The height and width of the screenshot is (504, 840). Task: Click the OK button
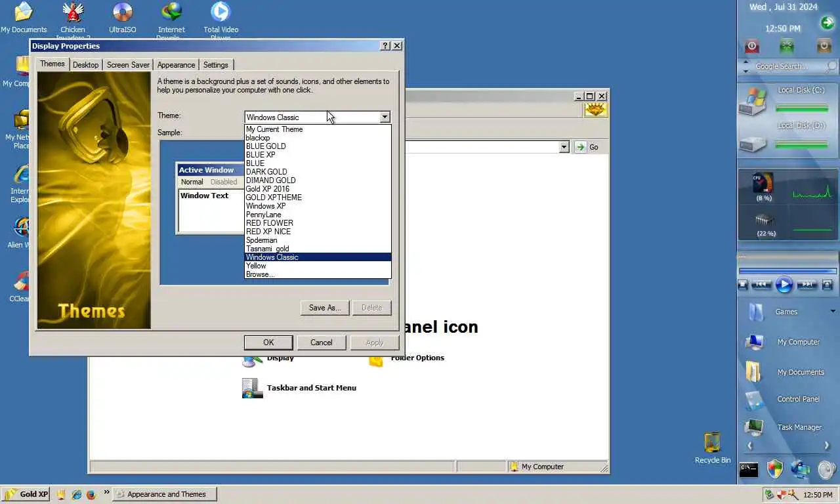point(268,343)
